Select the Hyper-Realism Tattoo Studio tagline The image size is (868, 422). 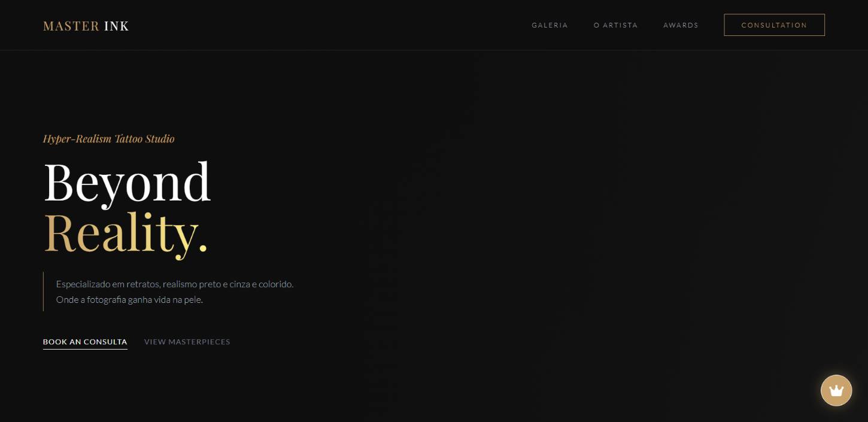coord(108,139)
